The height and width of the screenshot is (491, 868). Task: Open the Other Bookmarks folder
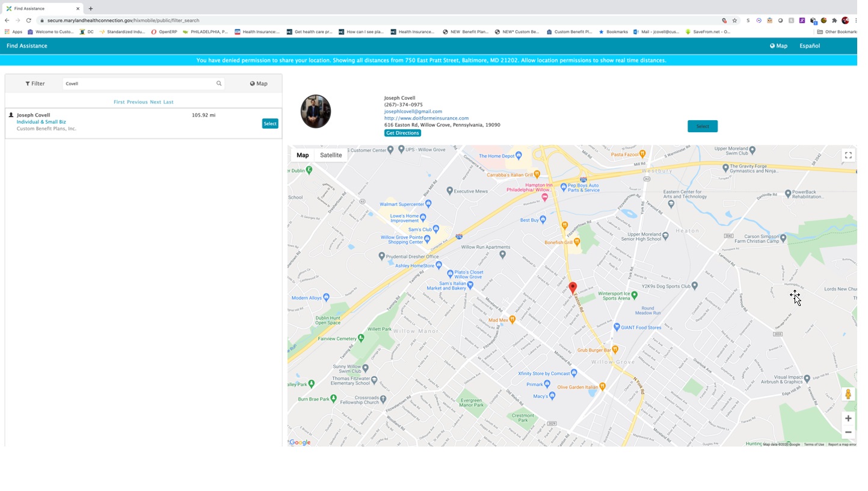click(x=837, y=32)
